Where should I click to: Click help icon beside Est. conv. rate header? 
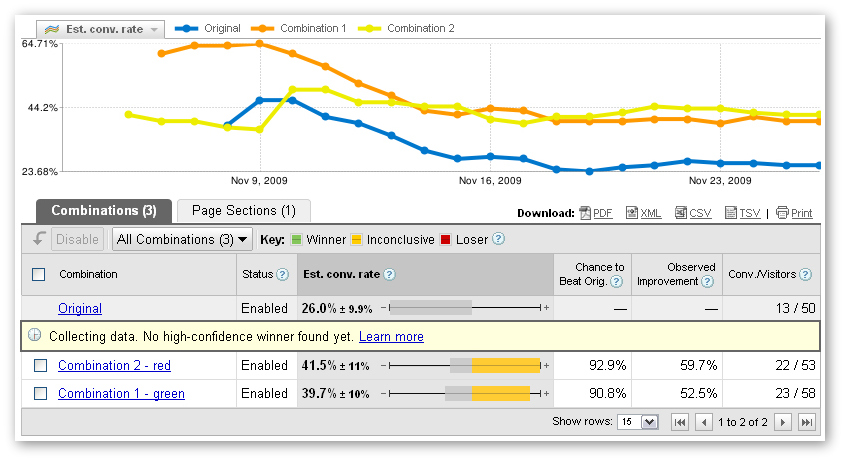389,275
